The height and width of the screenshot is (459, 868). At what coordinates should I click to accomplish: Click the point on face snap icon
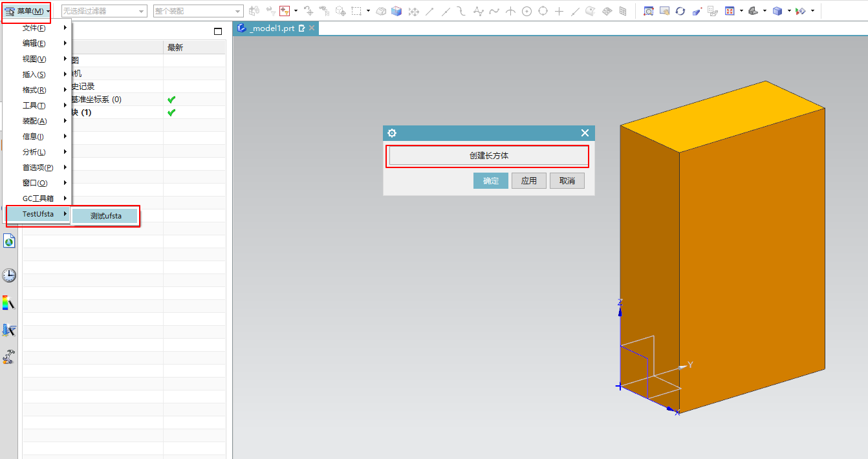coord(591,11)
